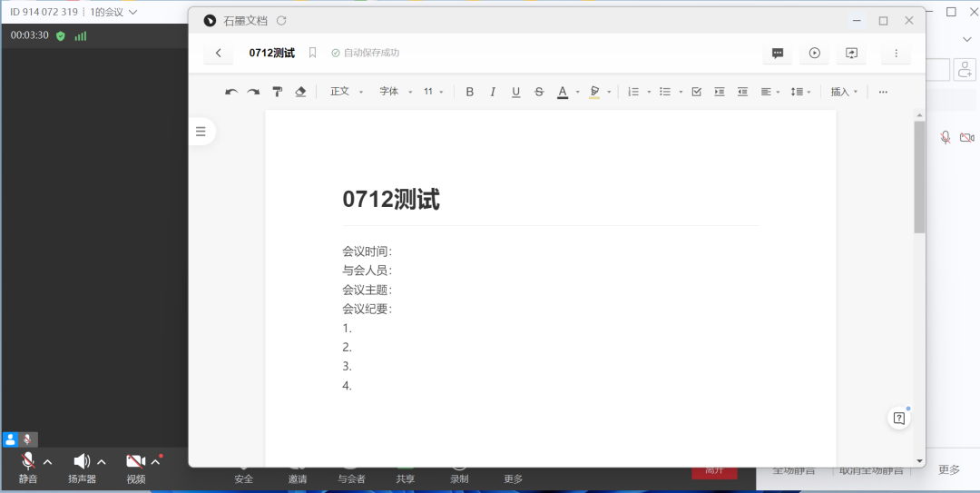This screenshot has height=493, width=980.
Task: Open 更多 in participants panel footer
Action: coord(949,470)
